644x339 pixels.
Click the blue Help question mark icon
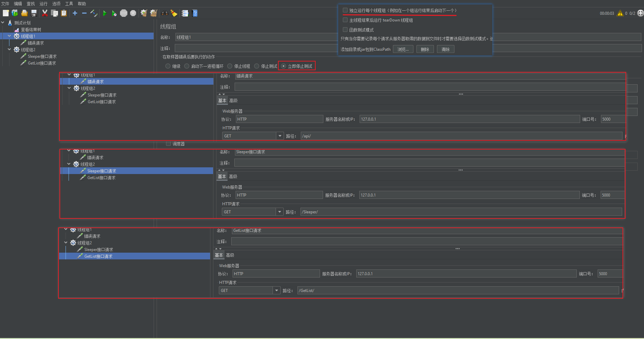point(195,13)
